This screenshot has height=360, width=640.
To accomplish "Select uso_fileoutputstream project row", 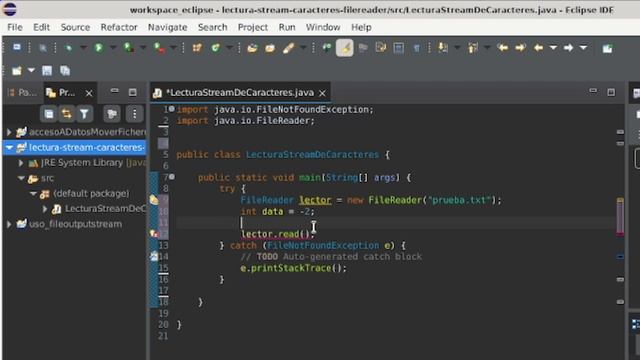I will pyautogui.click(x=74, y=224).
